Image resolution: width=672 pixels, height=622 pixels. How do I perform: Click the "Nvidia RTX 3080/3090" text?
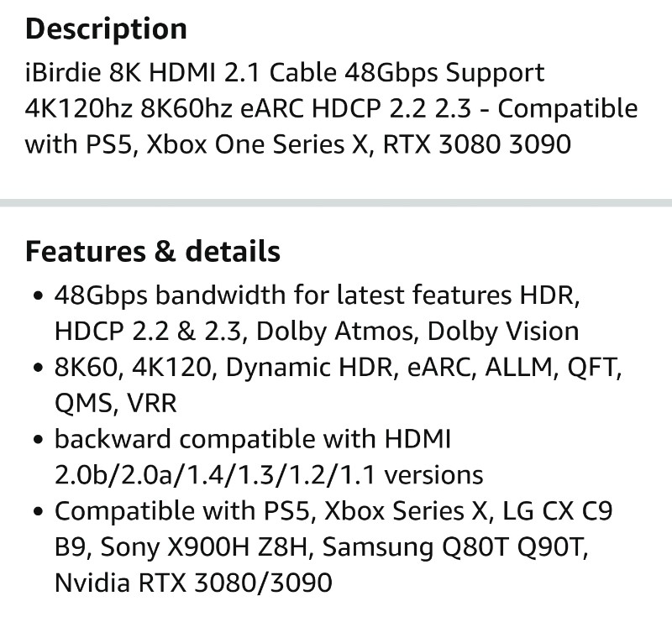click(x=193, y=583)
